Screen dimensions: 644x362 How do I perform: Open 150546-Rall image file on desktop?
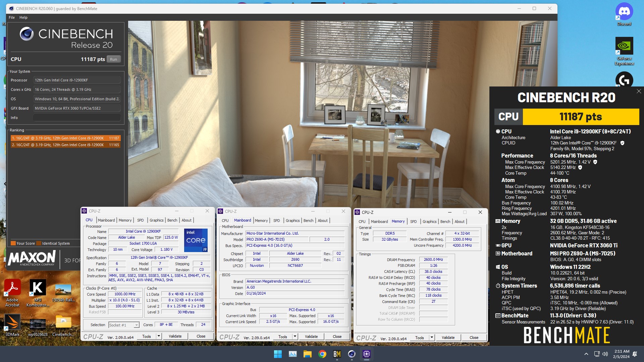[63, 293]
